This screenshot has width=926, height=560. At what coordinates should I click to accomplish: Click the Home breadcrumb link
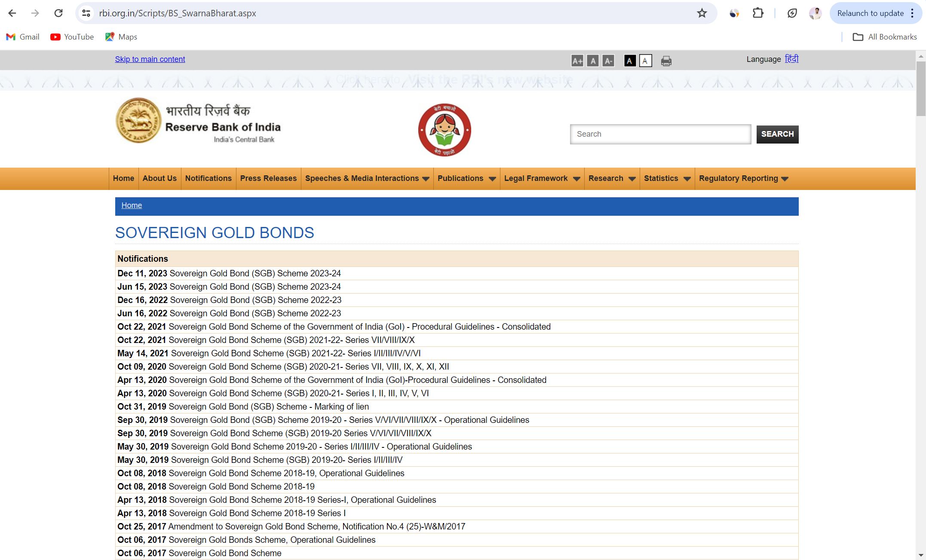click(132, 205)
